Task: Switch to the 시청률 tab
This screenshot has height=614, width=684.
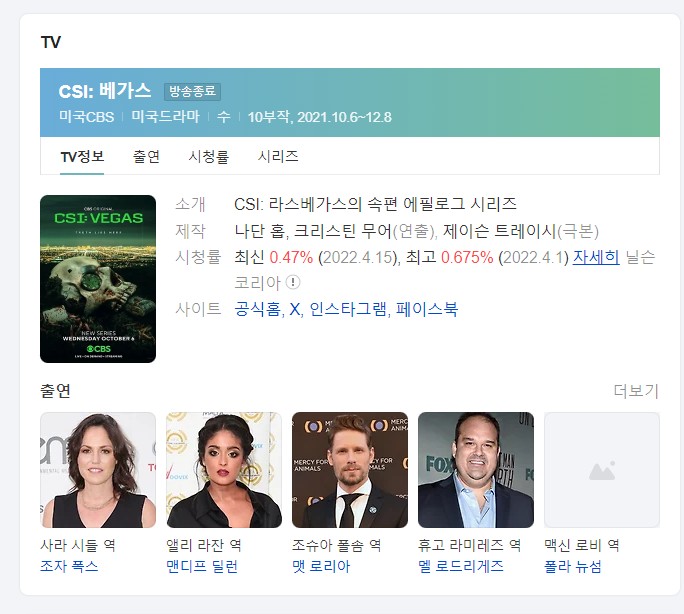Action: click(x=209, y=156)
